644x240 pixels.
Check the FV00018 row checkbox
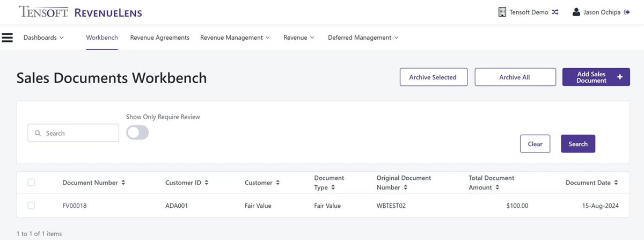pyautogui.click(x=31, y=206)
